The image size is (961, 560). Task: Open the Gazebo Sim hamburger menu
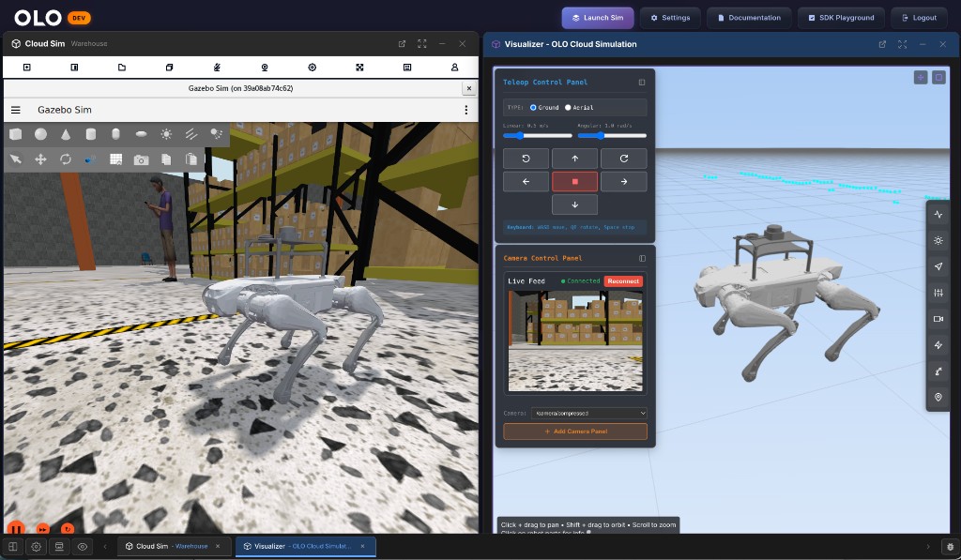click(15, 110)
